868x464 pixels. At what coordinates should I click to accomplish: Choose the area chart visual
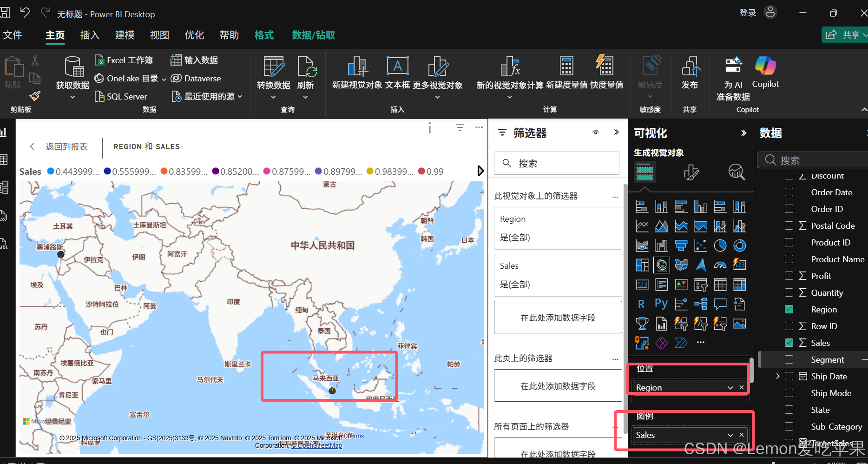(661, 226)
